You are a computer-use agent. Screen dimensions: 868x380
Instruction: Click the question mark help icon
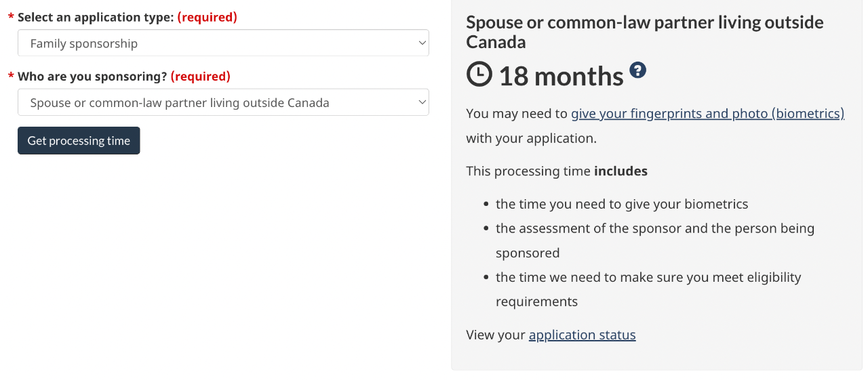click(x=637, y=70)
